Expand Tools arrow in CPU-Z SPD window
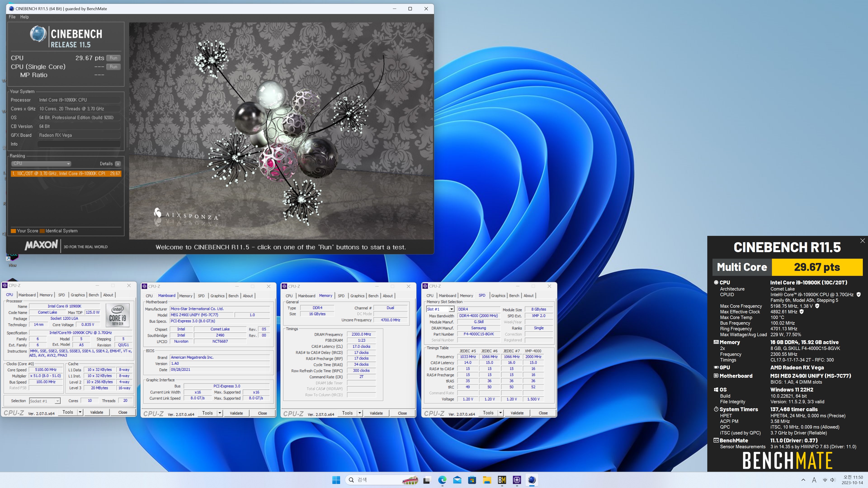The height and width of the screenshot is (488, 868). point(500,413)
